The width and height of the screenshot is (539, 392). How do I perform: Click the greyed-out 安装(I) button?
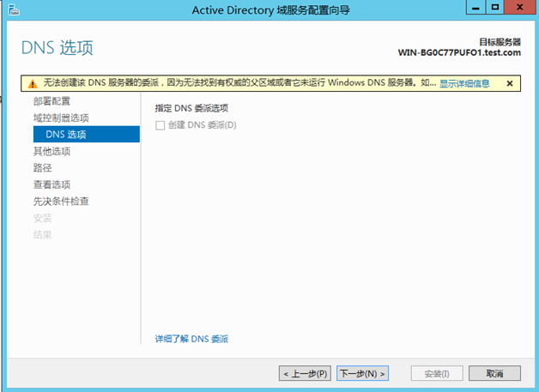pos(437,373)
